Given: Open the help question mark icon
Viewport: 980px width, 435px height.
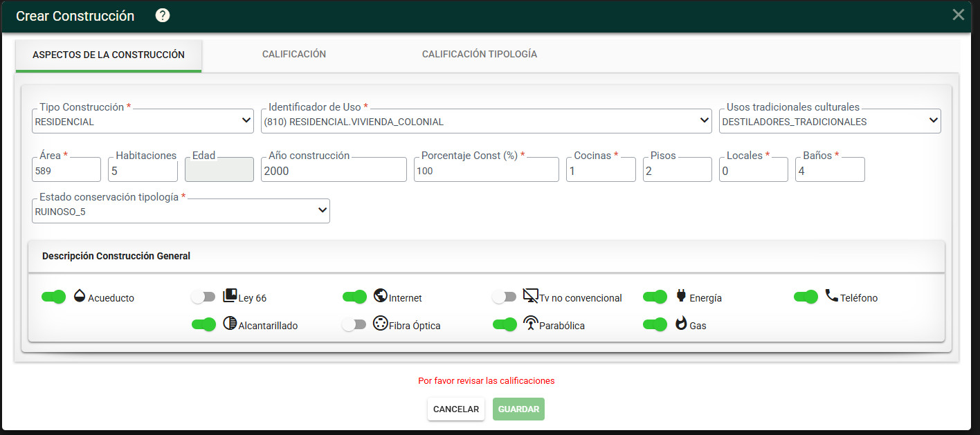Looking at the screenshot, I should pos(163,15).
